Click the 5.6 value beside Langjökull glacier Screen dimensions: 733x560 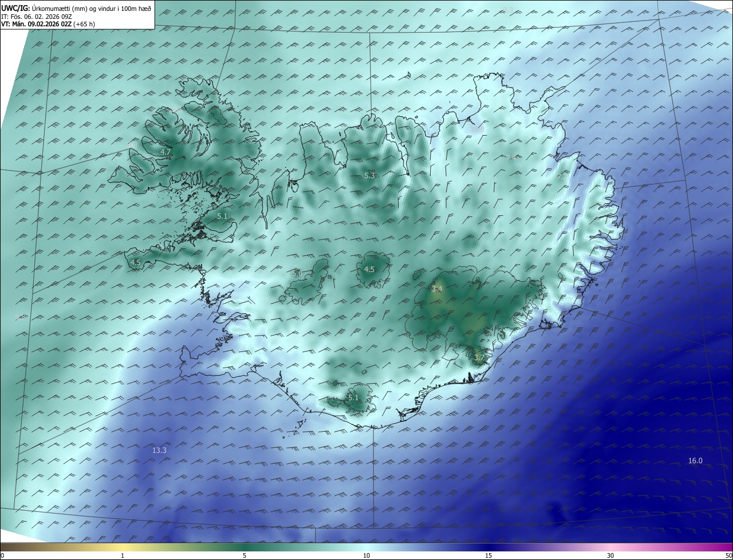(x=297, y=274)
